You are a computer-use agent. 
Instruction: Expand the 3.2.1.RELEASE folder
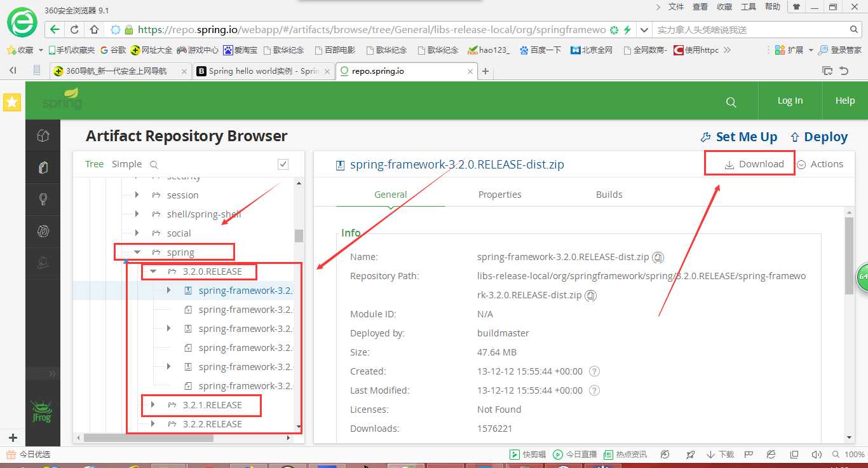pyautogui.click(x=153, y=404)
